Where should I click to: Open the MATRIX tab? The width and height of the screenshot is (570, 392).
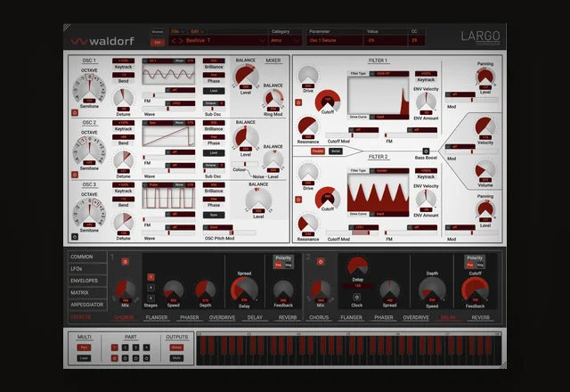click(87, 293)
